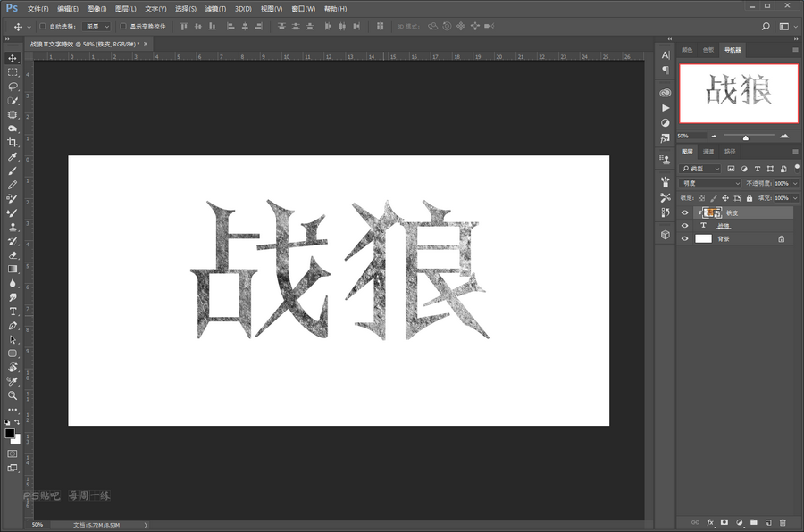The height and width of the screenshot is (532, 804).
Task: Expand status bar info arrow
Action: [146, 525]
